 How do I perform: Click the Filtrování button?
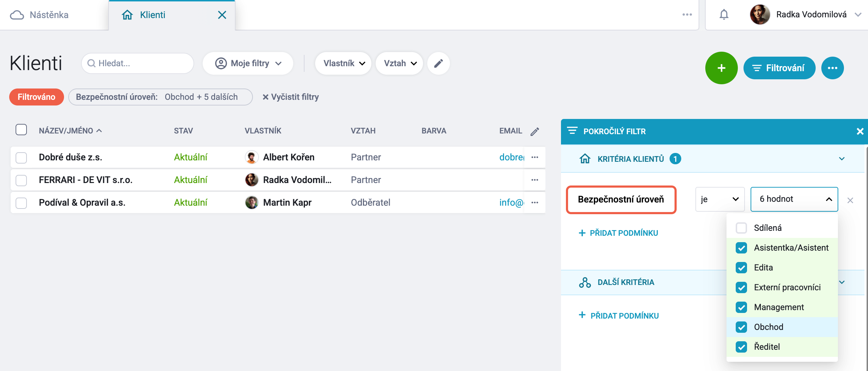click(x=779, y=68)
